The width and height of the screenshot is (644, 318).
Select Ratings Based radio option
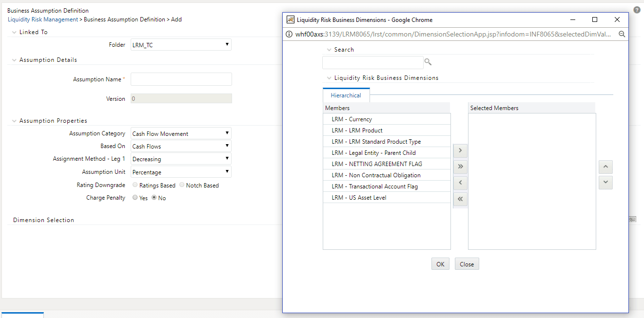[x=136, y=185]
